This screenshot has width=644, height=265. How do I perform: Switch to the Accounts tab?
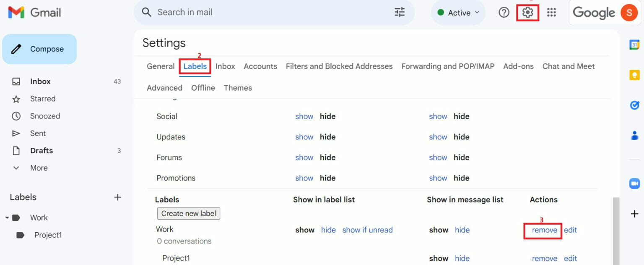tap(260, 66)
